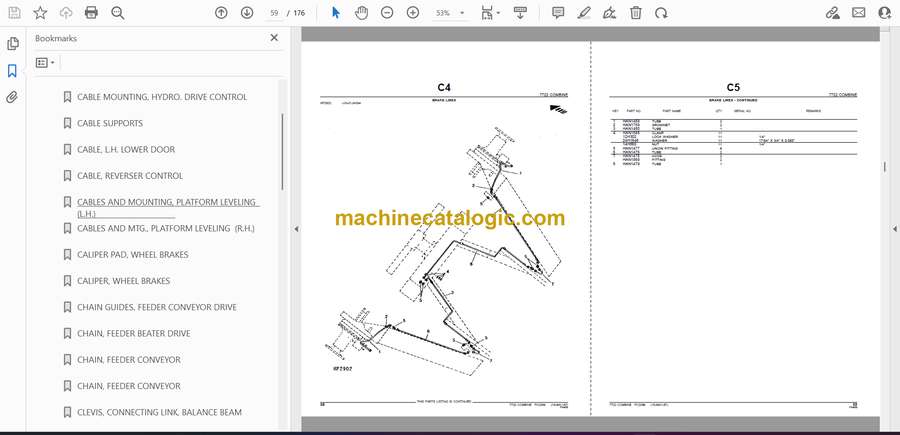Open bookmark CABLE, REVERSER CONTROL
Image resolution: width=900 pixels, height=435 pixels.
pyautogui.click(x=130, y=176)
